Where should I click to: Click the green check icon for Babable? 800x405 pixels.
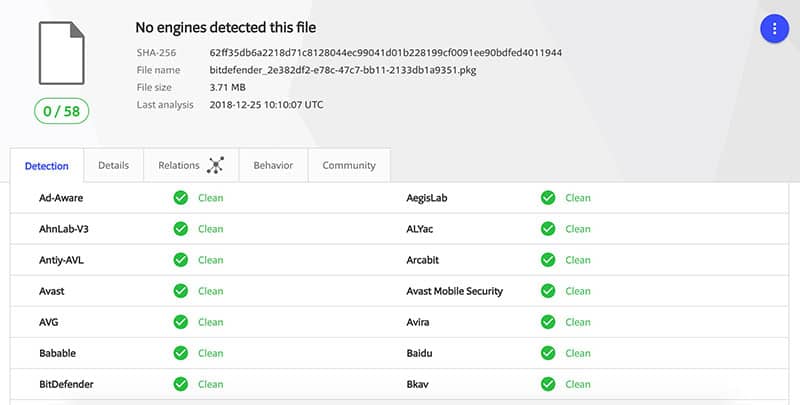181,353
